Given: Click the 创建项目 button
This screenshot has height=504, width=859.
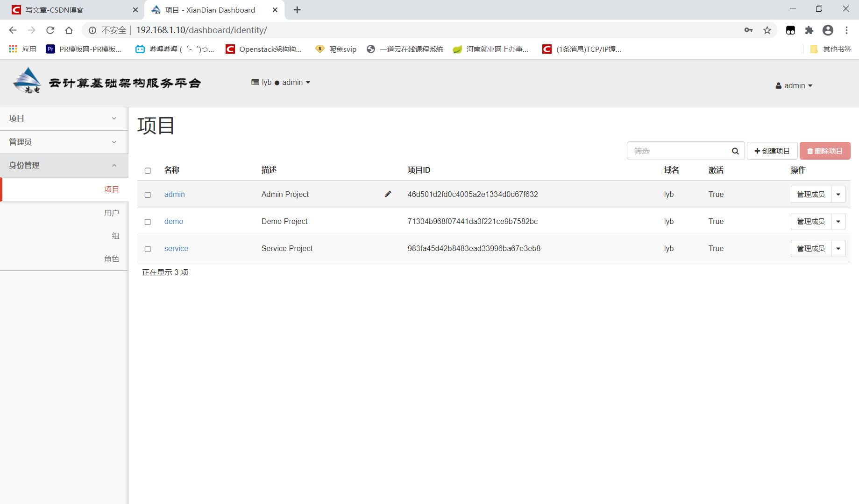Looking at the screenshot, I should click(772, 151).
